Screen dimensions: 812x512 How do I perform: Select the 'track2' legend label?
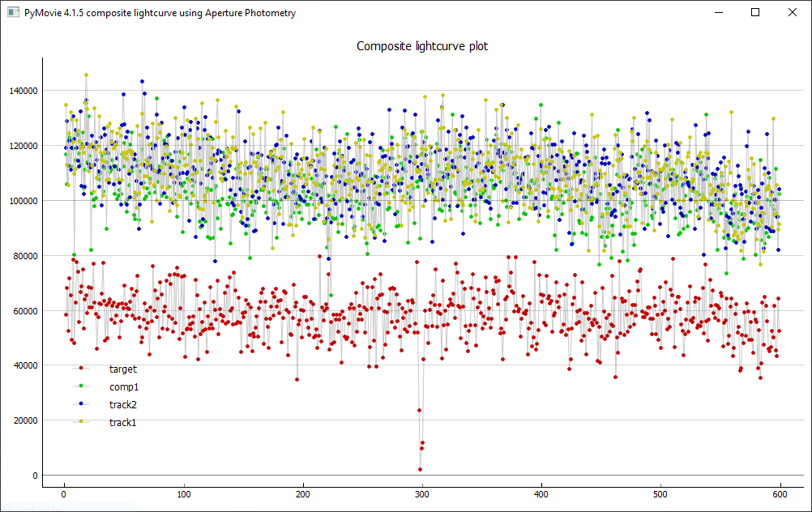(122, 404)
